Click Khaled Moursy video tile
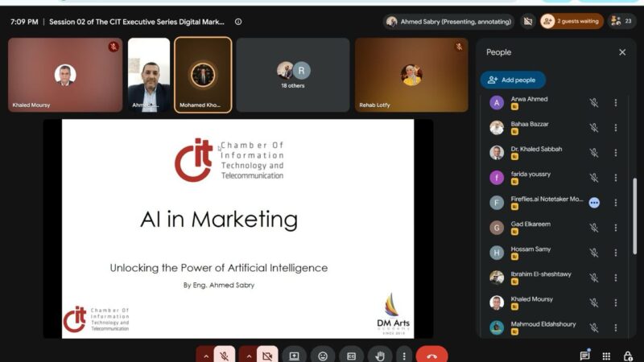644x362 pixels. [65, 75]
